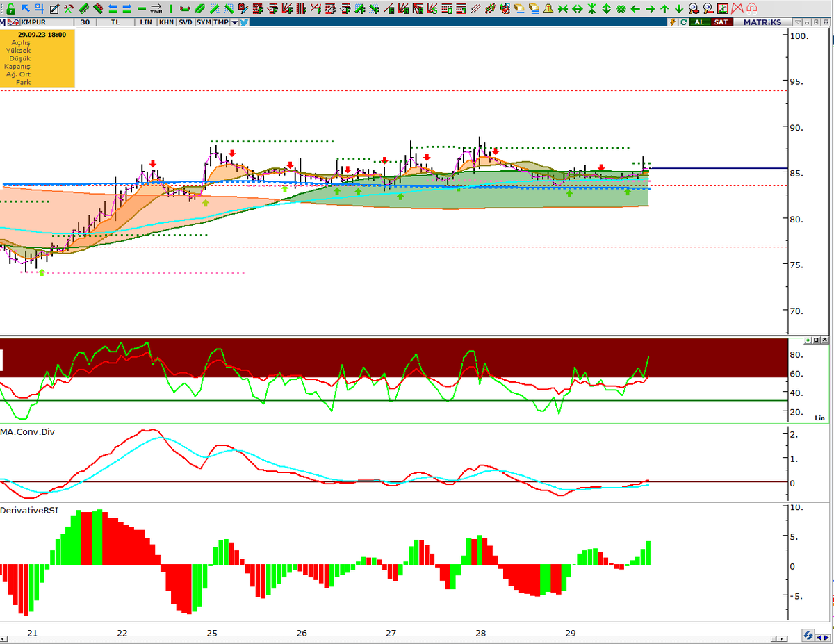The width and height of the screenshot is (834, 644).
Task: Click the blue circular refresh icon at bottom right
Action: 808,635
